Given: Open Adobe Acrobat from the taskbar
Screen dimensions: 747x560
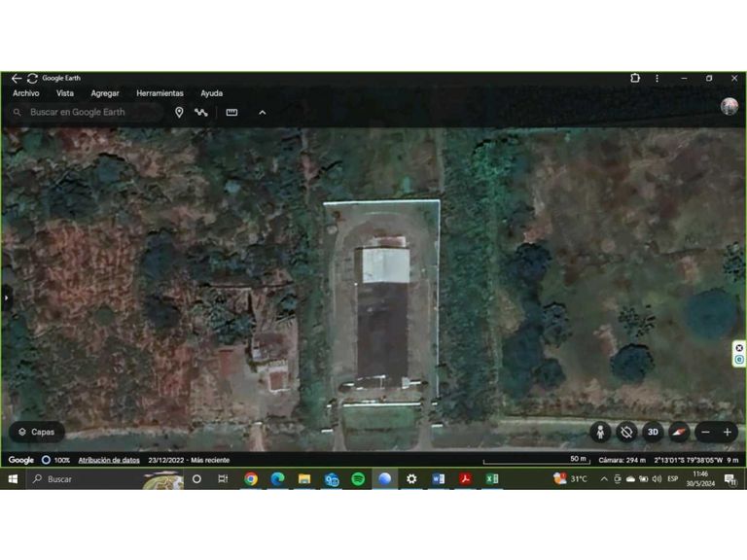Looking at the screenshot, I should pyautogui.click(x=465, y=479).
